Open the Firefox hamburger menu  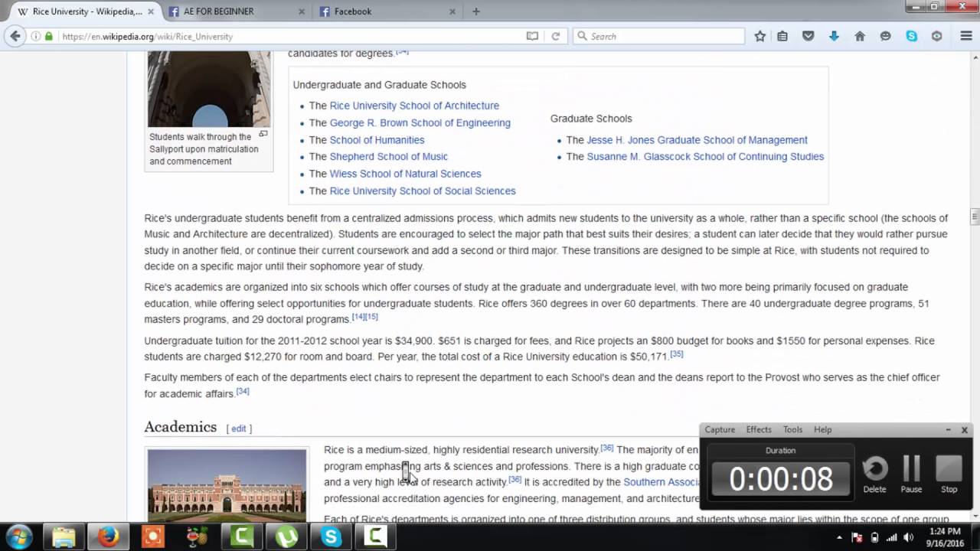coord(966,36)
